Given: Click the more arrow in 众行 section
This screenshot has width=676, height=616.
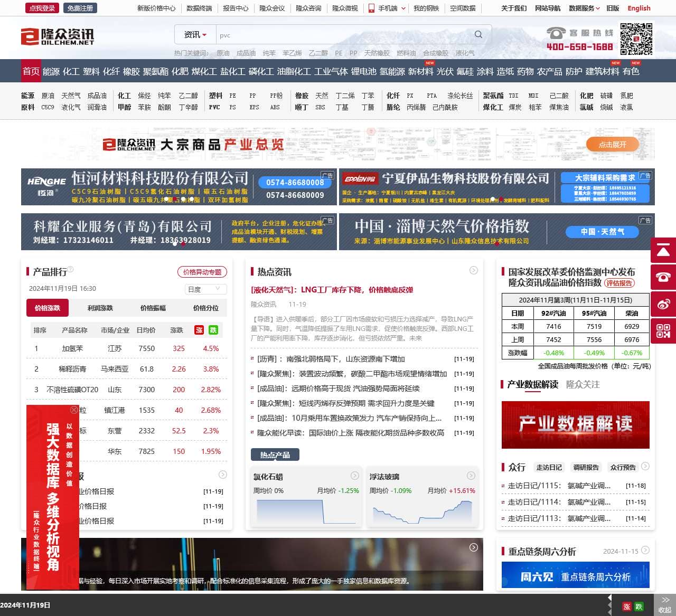Looking at the screenshot, I should [645, 466].
